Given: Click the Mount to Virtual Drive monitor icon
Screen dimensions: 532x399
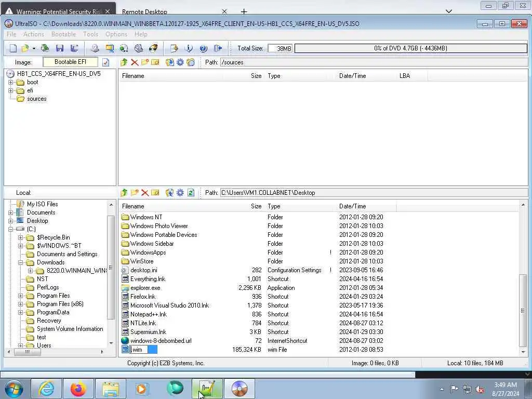Looking at the screenshot, I should click(x=110, y=48).
